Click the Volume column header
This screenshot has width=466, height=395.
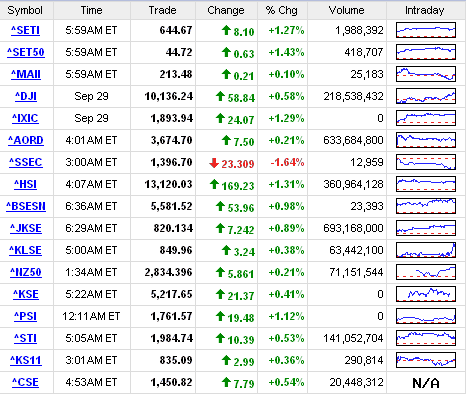click(x=347, y=10)
